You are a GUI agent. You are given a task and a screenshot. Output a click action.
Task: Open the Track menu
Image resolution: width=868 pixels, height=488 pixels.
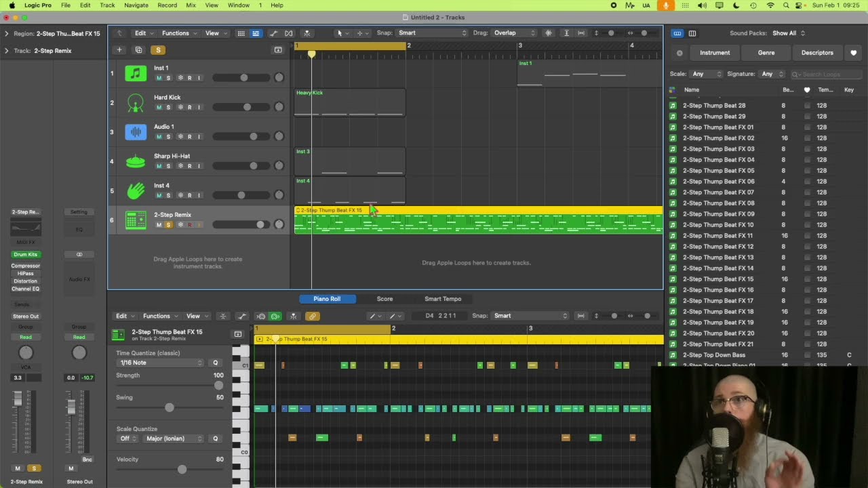coord(107,5)
